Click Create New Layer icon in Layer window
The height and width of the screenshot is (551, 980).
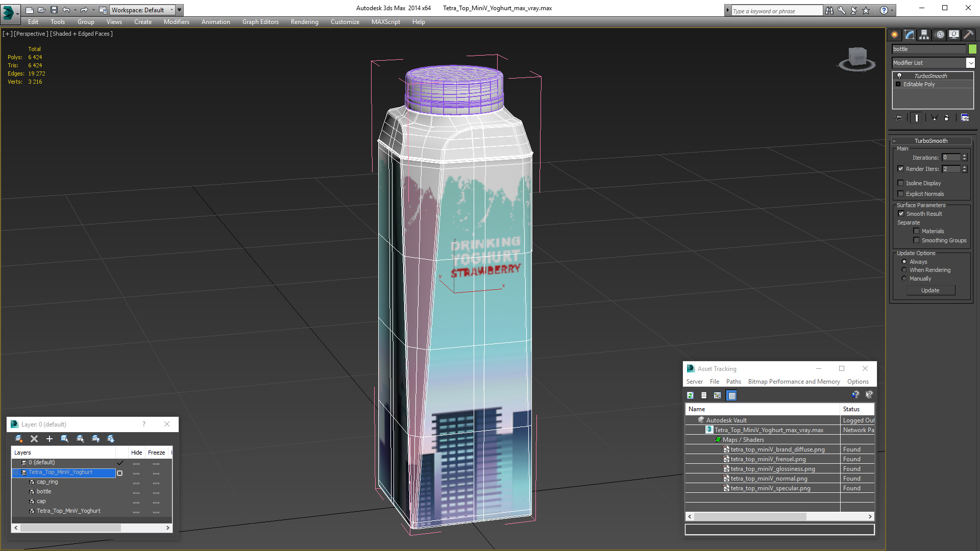pyautogui.click(x=19, y=439)
